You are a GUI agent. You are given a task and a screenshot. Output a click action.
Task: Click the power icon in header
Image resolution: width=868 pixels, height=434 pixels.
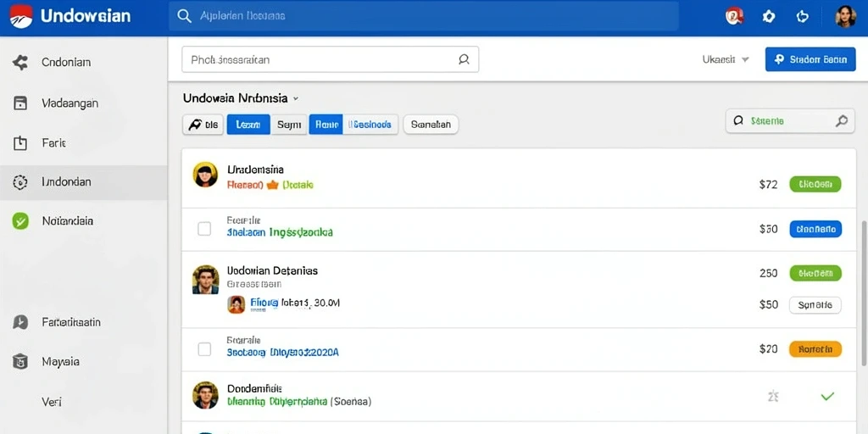point(802,17)
